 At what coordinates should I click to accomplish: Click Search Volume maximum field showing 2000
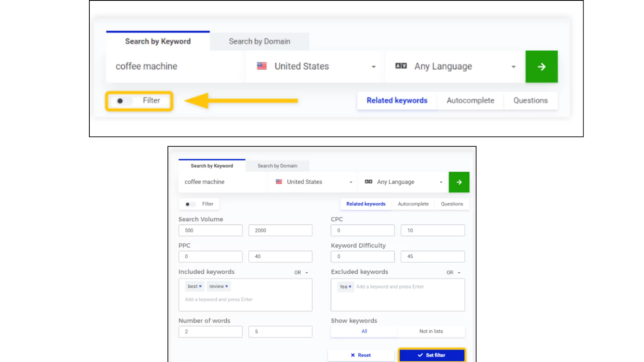[x=281, y=230]
